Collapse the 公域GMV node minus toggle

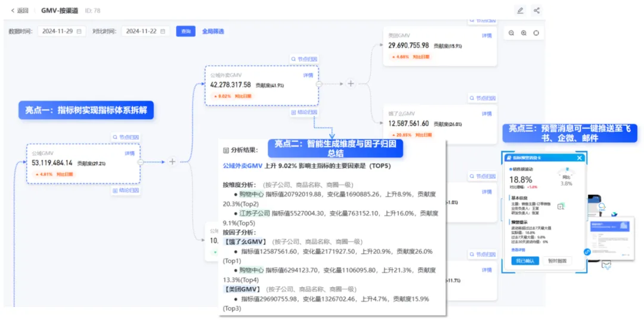[x=141, y=162]
